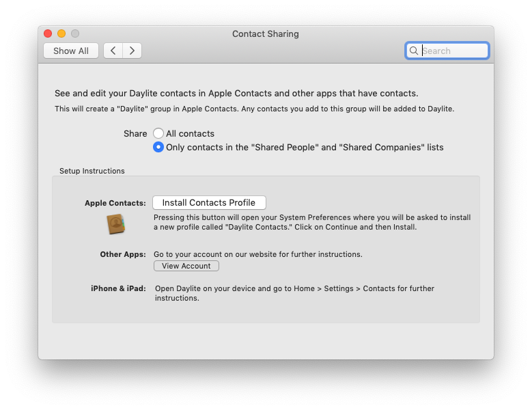Click text starting 'Open Daylite on your device'
The height and width of the screenshot is (410, 532).
(294, 293)
